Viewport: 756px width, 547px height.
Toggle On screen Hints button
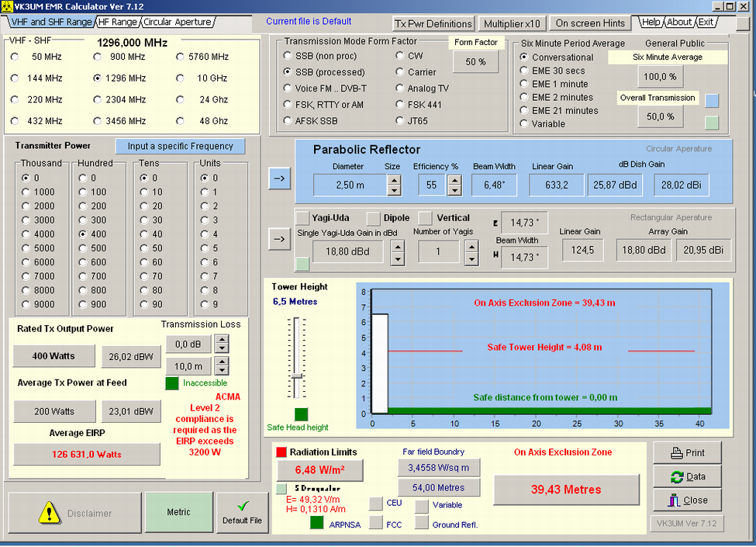(590, 23)
